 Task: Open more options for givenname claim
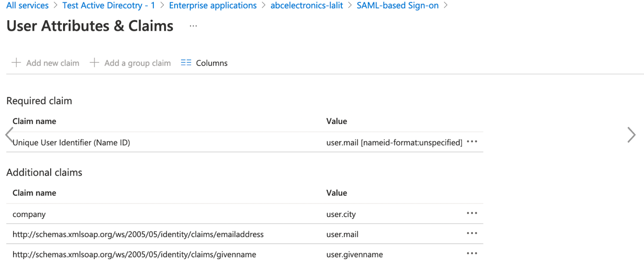click(472, 253)
